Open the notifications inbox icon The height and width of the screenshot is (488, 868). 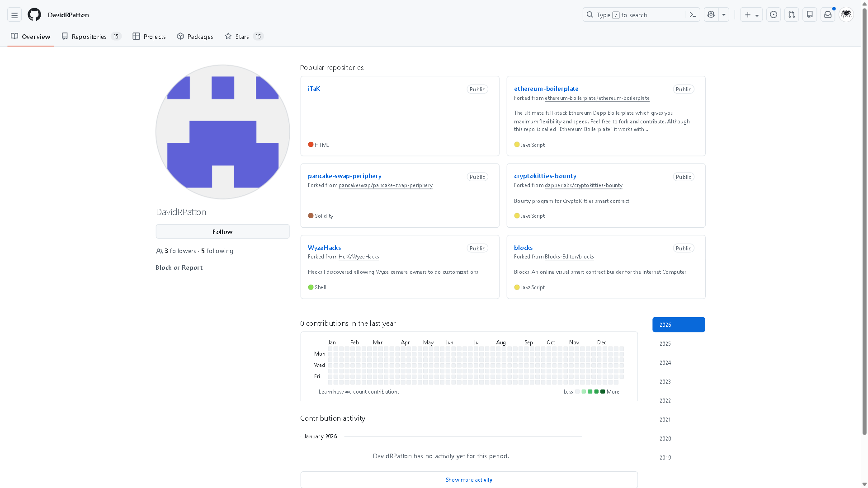click(x=828, y=15)
